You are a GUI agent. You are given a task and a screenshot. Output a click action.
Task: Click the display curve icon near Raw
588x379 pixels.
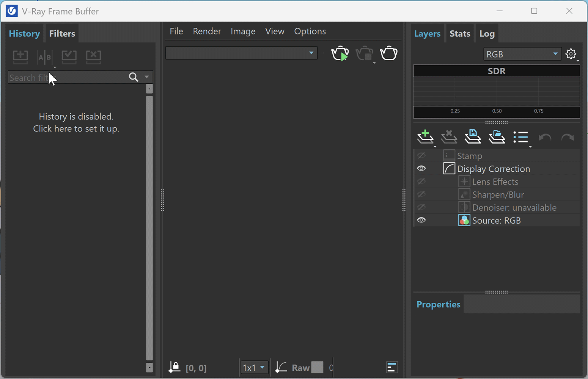click(x=281, y=367)
